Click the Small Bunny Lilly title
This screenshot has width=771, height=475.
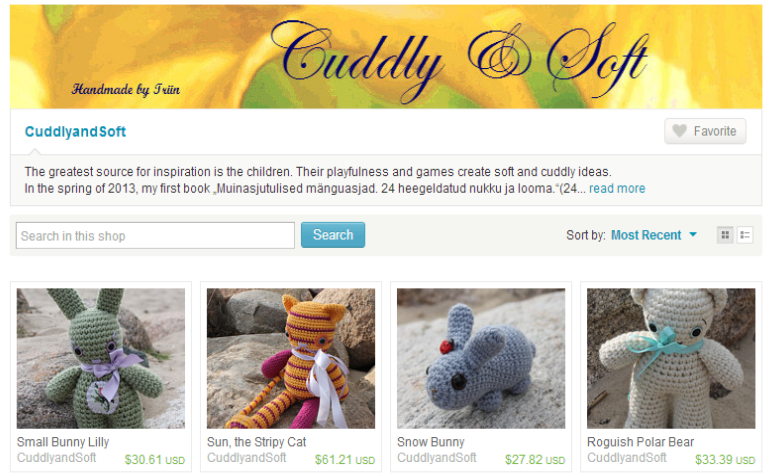[x=63, y=442]
